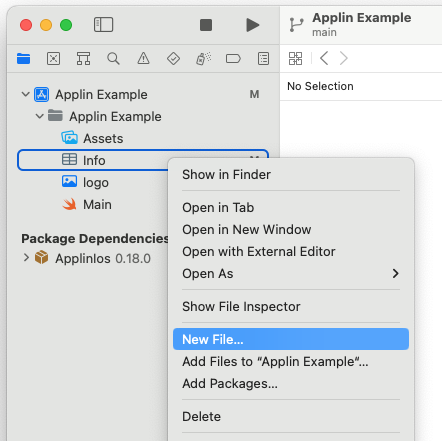This screenshot has height=441, width=442.
Task: Click the Info table icon
Action: (69, 159)
